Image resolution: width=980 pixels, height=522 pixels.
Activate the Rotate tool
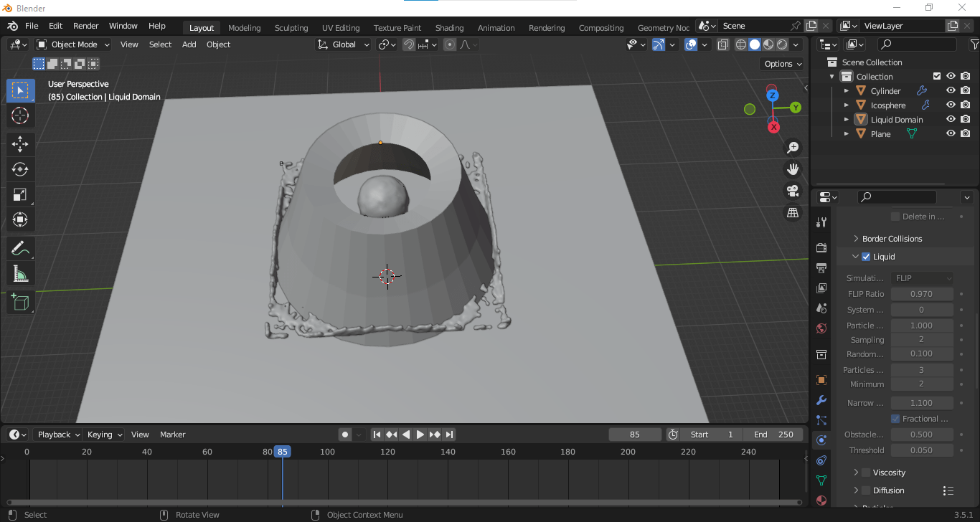(20, 169)
